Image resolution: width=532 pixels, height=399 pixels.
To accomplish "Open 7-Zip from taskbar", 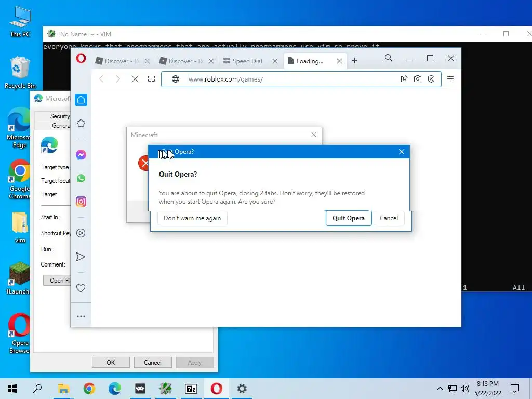I will [191, 389].
